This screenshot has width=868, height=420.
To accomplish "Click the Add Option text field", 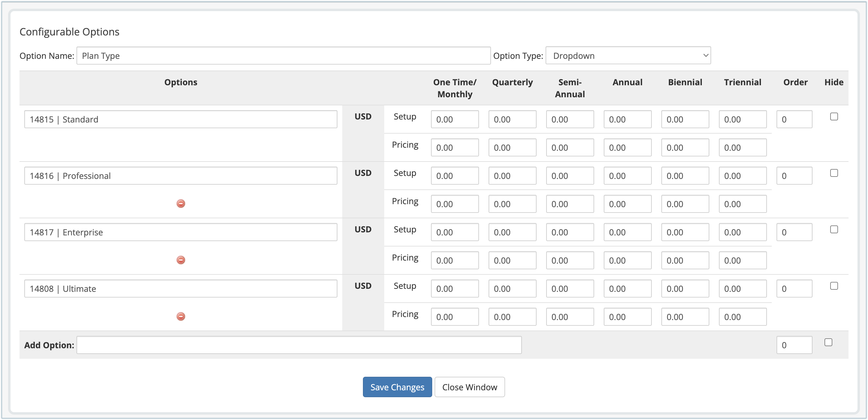I will (298, 345).
